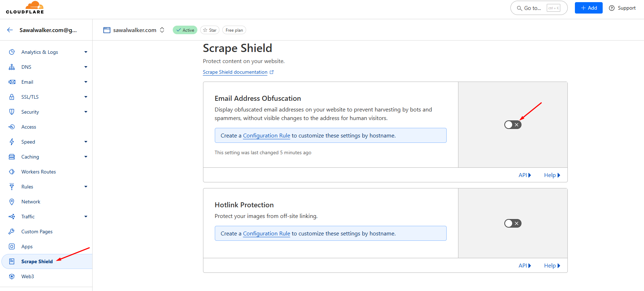Click Configuration Rule link under Hotlink Protection
The image size is (644, 291).
pos(266,233)
